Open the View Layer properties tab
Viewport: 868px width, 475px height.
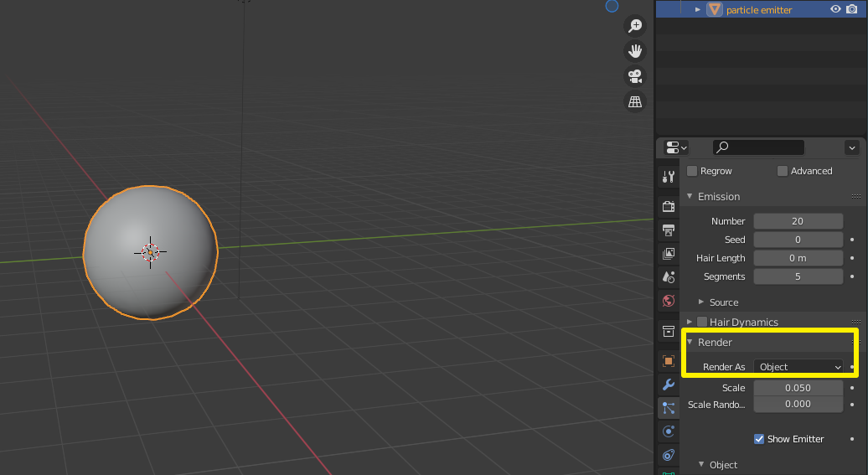tap(668, 254)
